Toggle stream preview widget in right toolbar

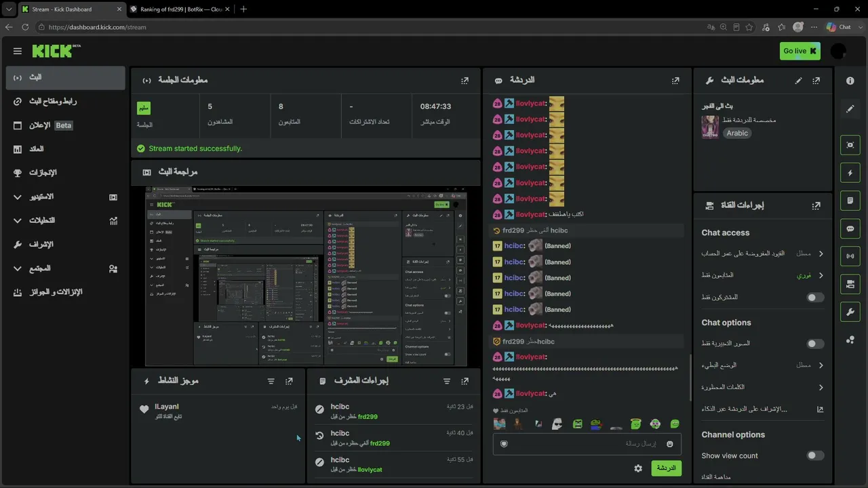tap(850, 145)
